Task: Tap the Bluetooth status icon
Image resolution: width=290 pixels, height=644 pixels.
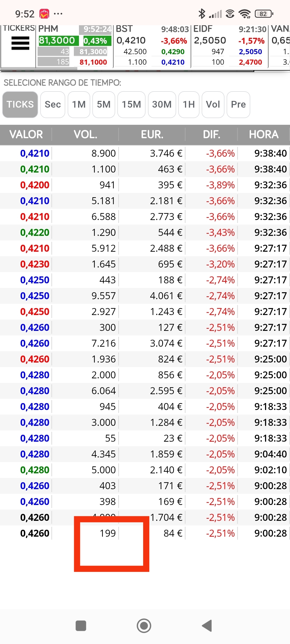Action: coord(202,14)
